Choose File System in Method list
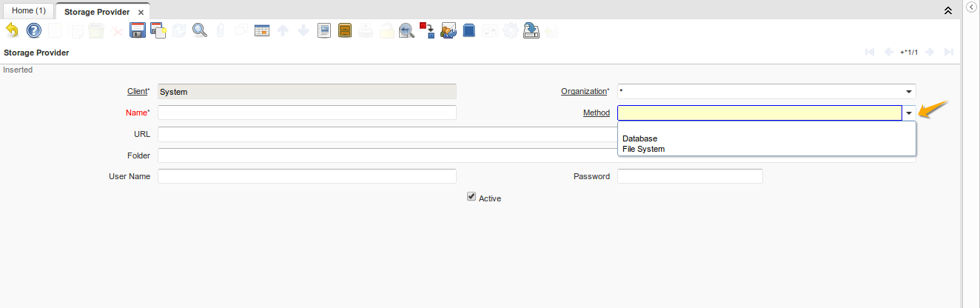 click(x=643, y=149)
